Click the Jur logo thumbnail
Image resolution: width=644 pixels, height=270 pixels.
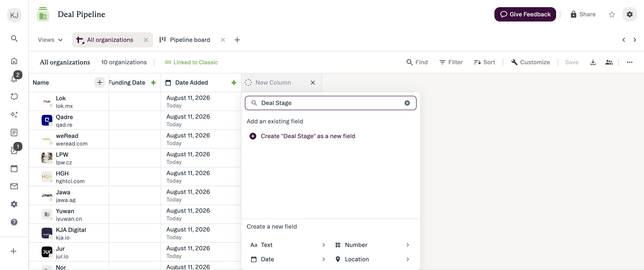[x=47, y=252]
